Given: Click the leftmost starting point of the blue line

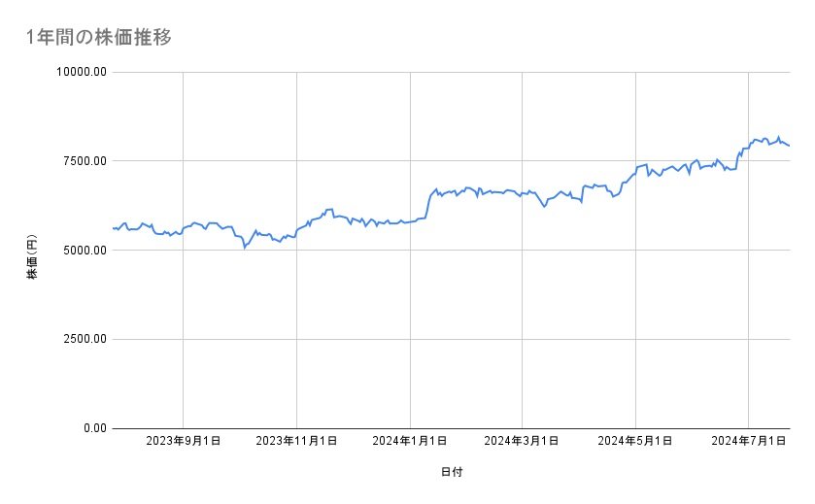Looking at the screenshot, I should (x=114, y=228).
